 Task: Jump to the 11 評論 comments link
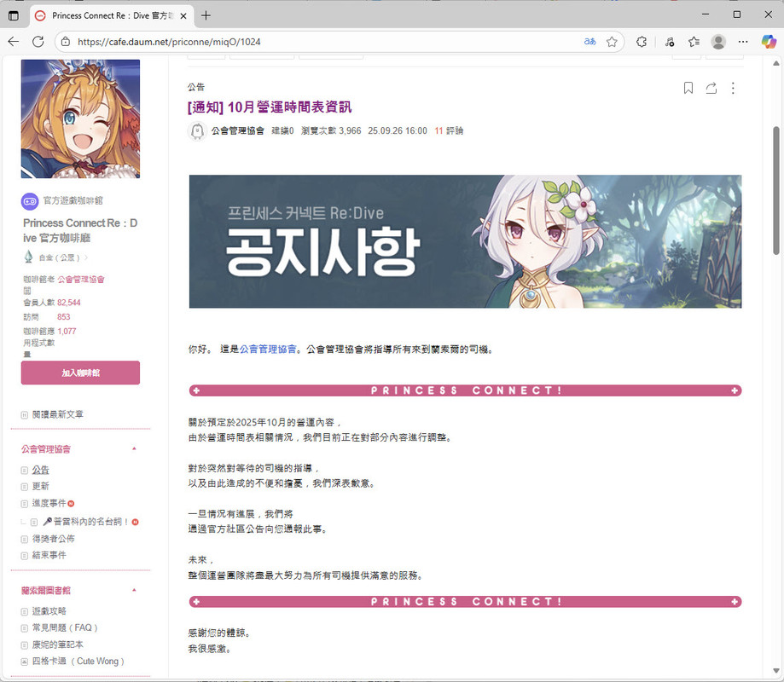[449, 131]
